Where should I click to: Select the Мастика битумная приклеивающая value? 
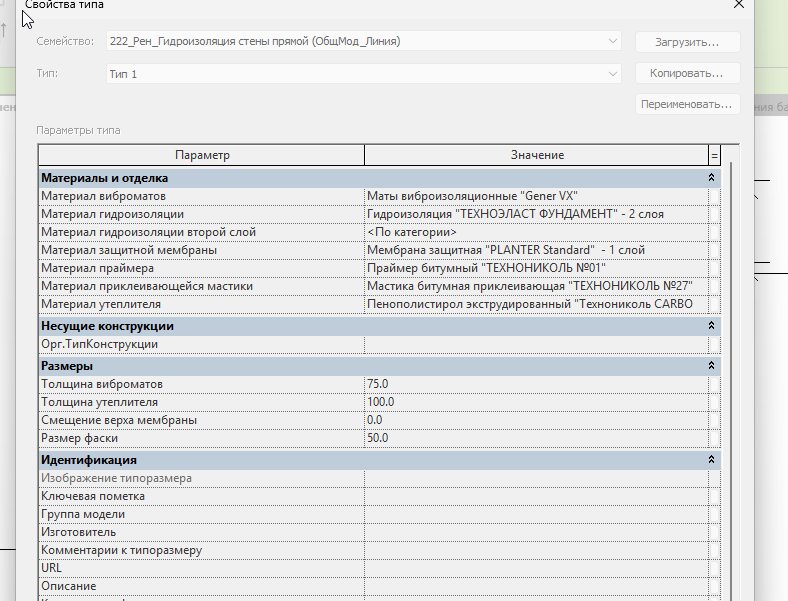536,286
